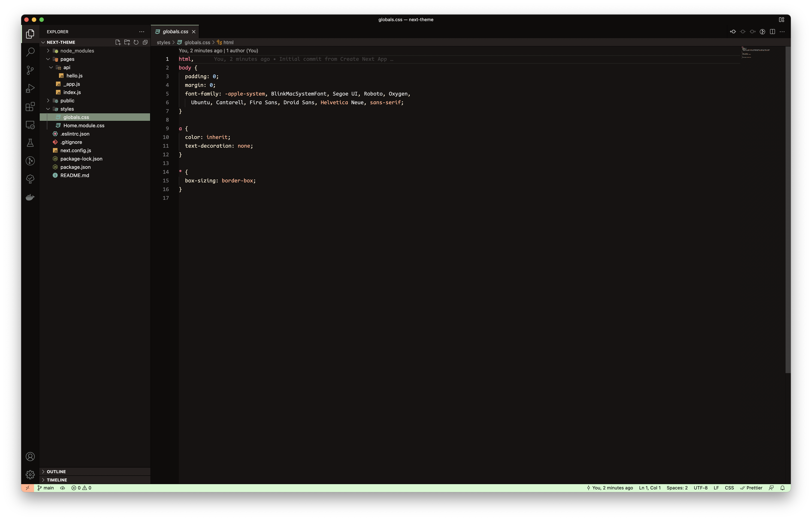Refresh the Explorer file tree
812x520 pixels.
[x=136, y=42]
